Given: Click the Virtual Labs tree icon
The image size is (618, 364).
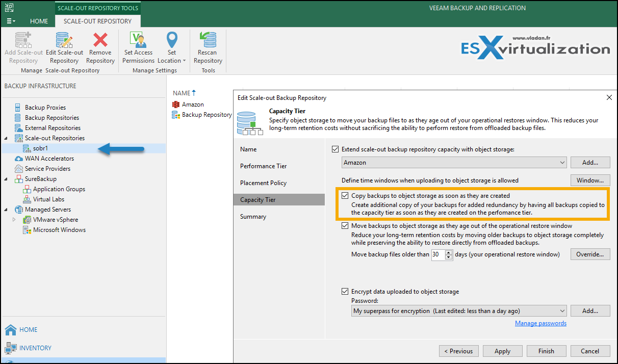Looking at the screenshot, I should pos(27,199).
